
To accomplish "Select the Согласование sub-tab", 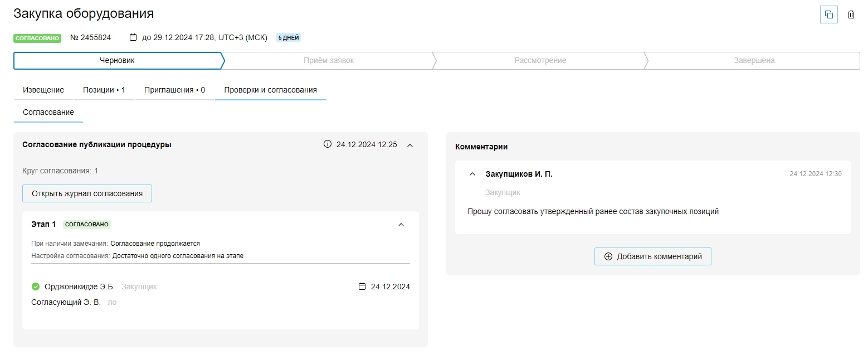I will (48, 112).
